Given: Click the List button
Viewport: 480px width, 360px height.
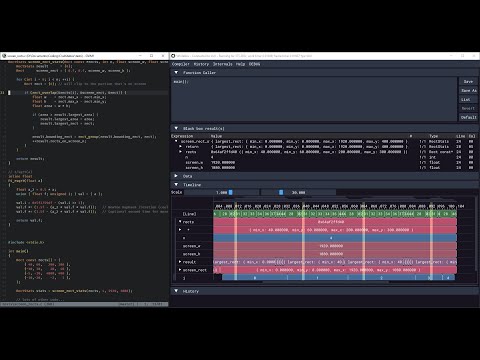Looking at the screenshot, I should 468,99.
